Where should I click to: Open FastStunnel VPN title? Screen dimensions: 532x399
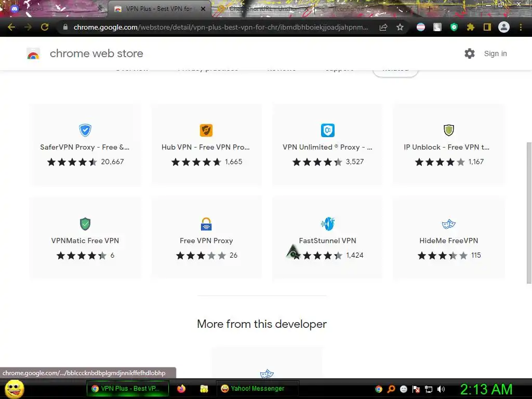327,241
